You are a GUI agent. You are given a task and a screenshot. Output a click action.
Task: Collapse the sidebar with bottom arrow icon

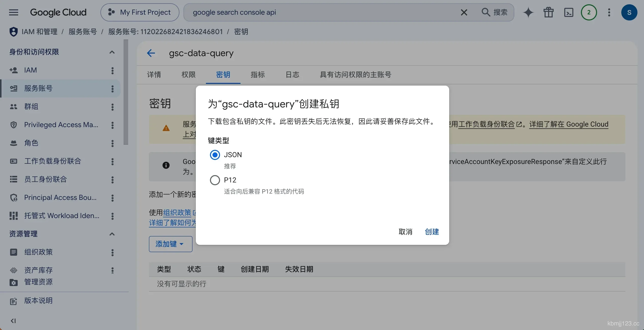click(13, 321)
